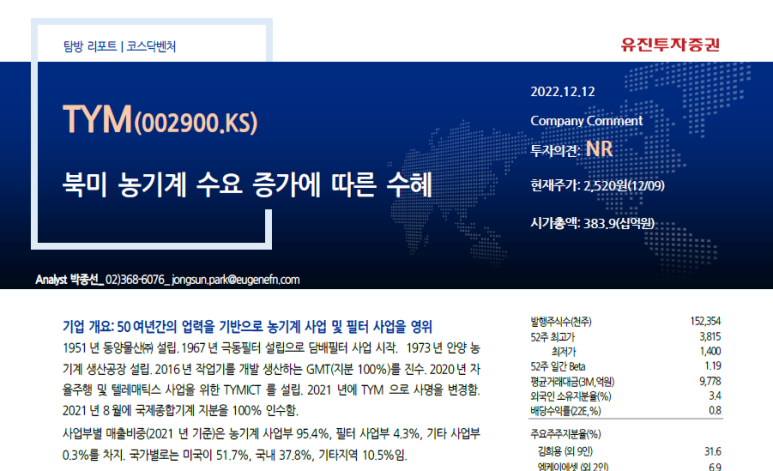Click the blue heading '기업 개요: 50 여년간의 업력을...'

point(247,326)
